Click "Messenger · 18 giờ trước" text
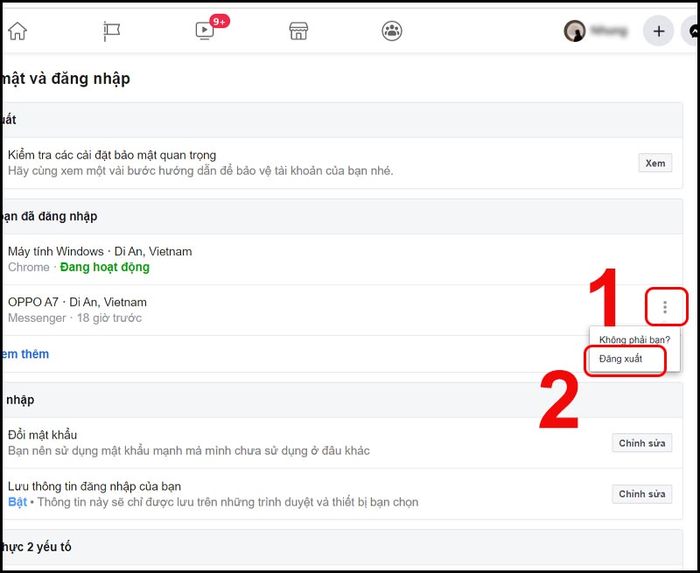 click(75, 318)
